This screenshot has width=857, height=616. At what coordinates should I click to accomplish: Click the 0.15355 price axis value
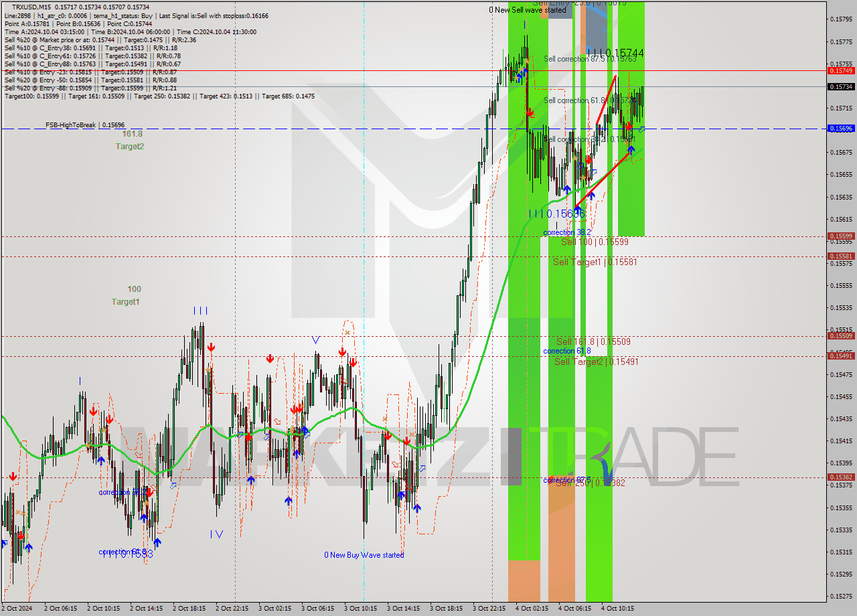tap(840, 508)
